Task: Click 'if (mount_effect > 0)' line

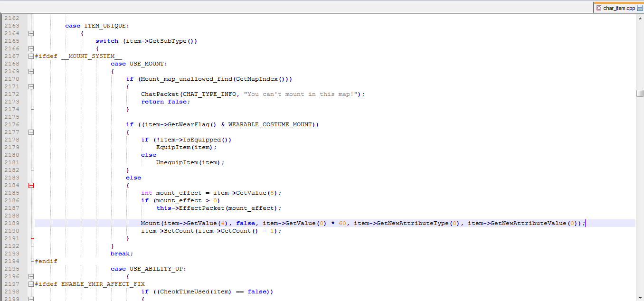Action: tap(180, 200)
